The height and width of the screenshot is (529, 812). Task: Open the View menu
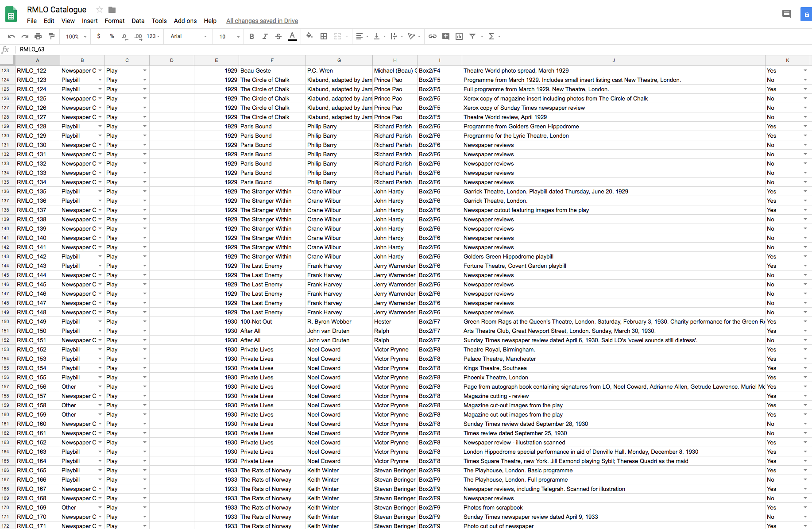[x=68, y=21]
